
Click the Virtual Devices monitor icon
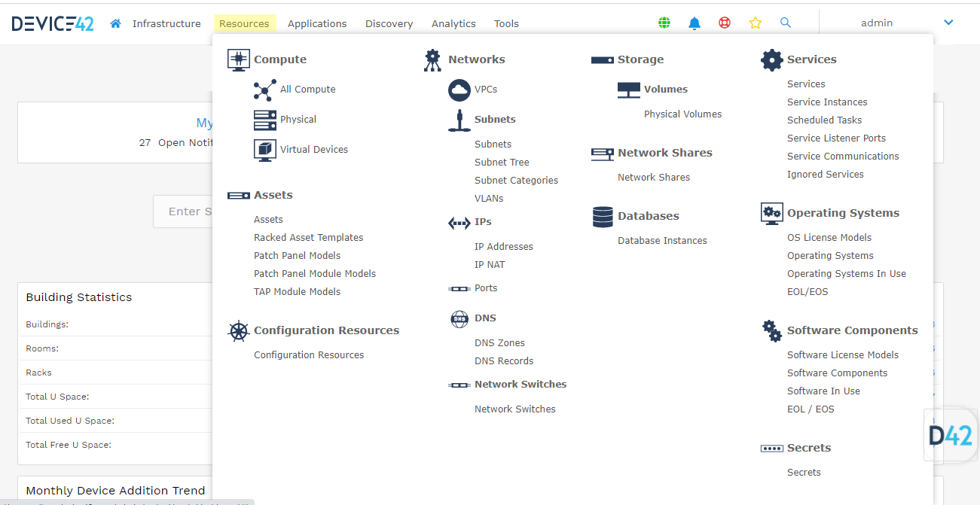(x=265, y=150)
